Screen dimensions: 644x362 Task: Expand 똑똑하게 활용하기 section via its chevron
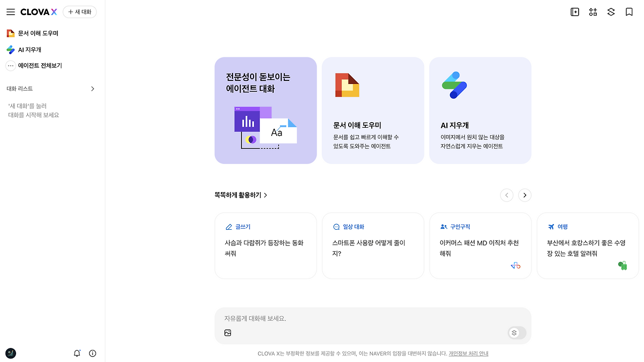(x=266, y=195)
